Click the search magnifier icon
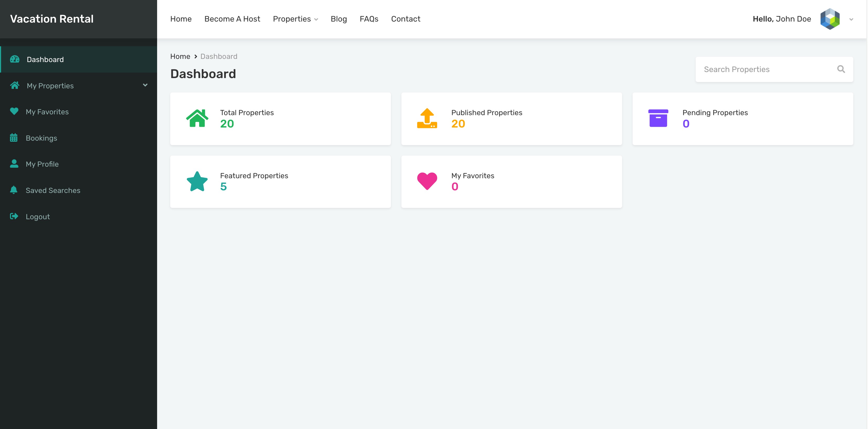868x429 pixels. pyautogui.click(x=841, y=69)
